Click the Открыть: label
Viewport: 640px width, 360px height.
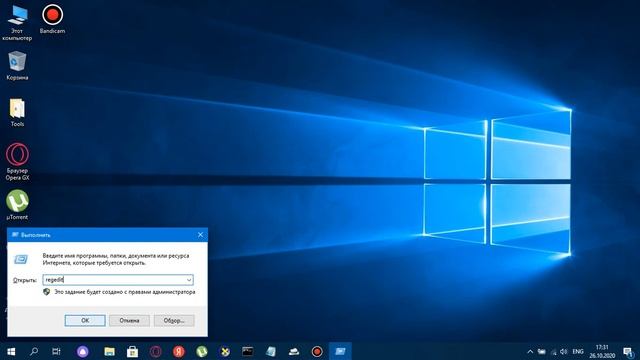click(25, 280)
